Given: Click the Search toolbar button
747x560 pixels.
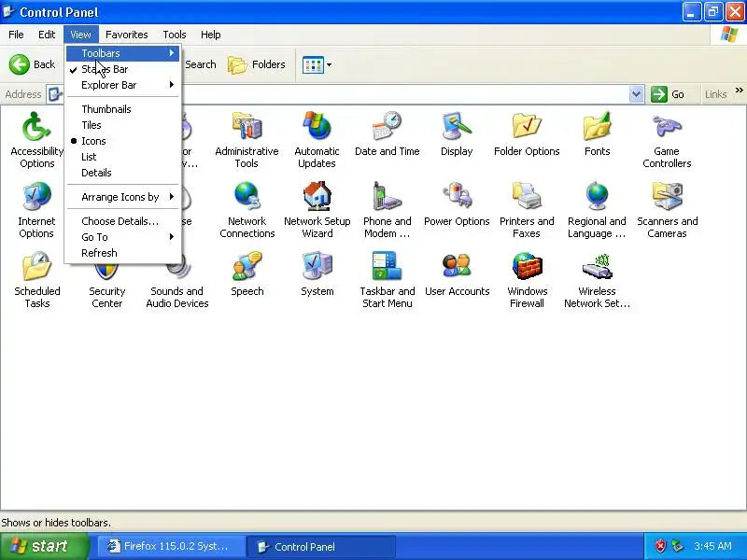Looking at the screenshot, I should coord(200,64).
